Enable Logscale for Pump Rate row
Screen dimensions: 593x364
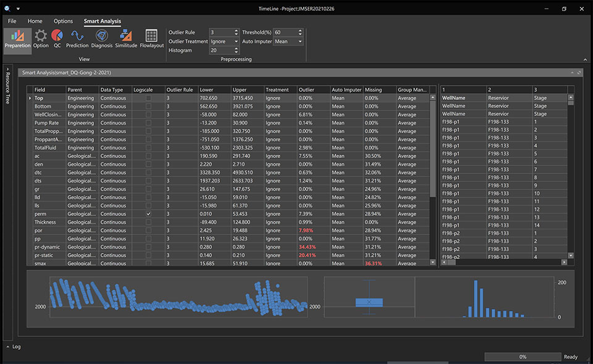pos(149,123)
